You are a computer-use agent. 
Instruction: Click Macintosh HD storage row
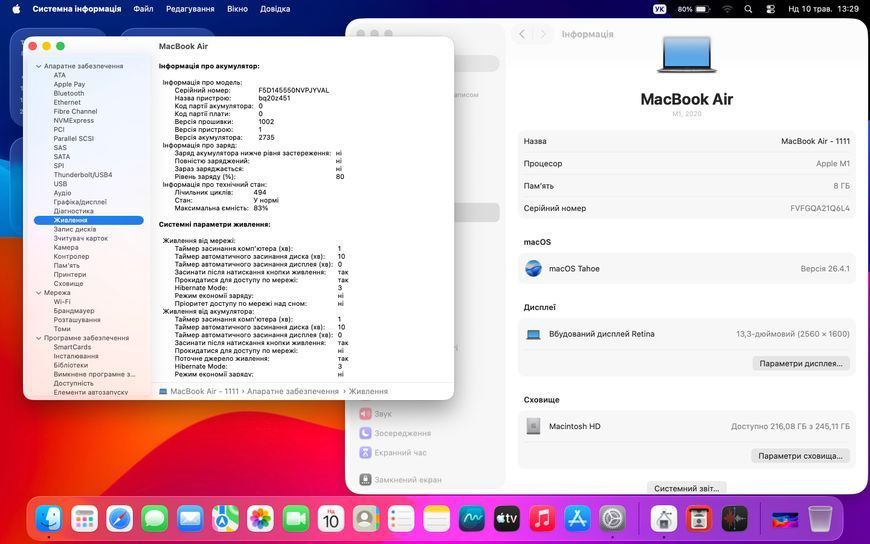(686, 426)
